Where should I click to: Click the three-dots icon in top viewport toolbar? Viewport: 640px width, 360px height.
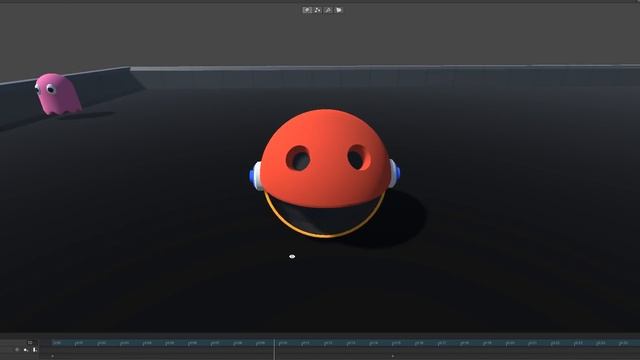(318, 10)
